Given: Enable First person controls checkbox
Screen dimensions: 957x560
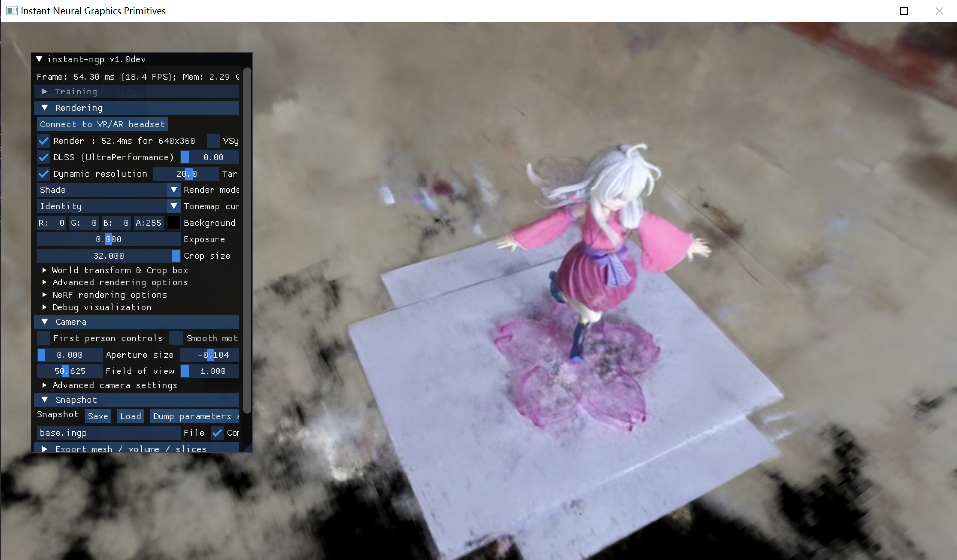Looking at the screenshot, I should (43, 338).
